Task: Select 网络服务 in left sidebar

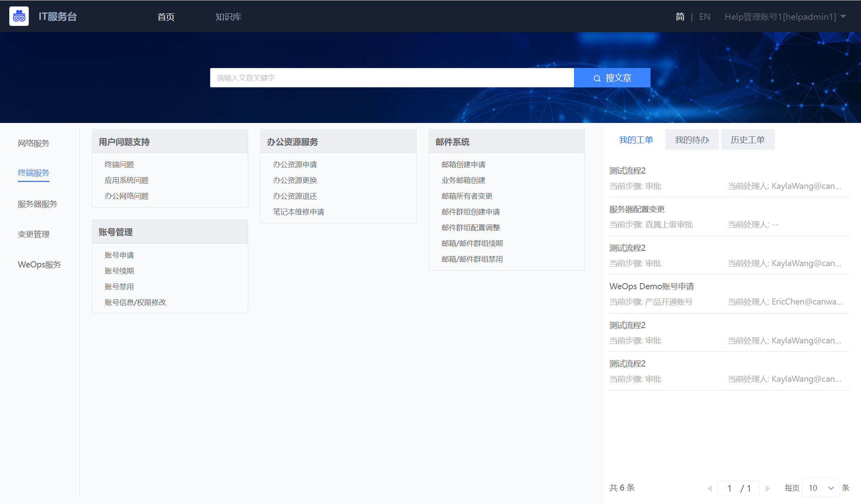Action: [34, 143]
